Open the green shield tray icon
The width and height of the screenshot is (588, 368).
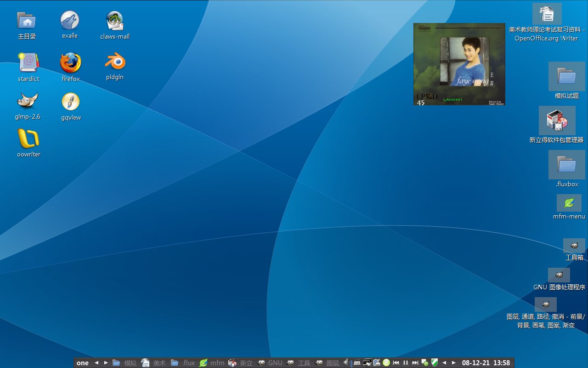click(435, 362)
